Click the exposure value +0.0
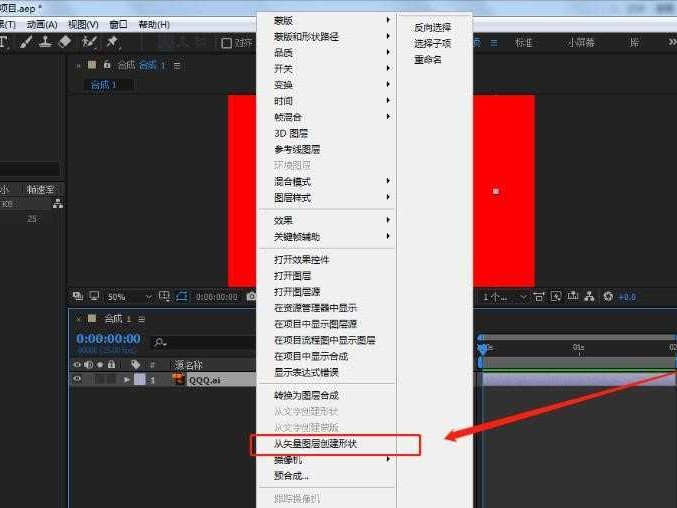The height and width of the screenshot is (508, 677). [627, 297]
